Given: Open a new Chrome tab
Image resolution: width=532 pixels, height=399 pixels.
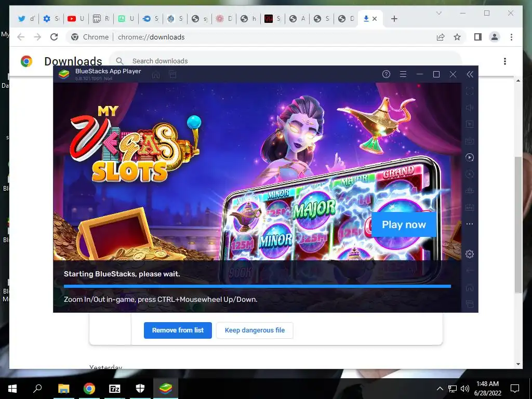Looking at the screenshot, I should [394, 19].
